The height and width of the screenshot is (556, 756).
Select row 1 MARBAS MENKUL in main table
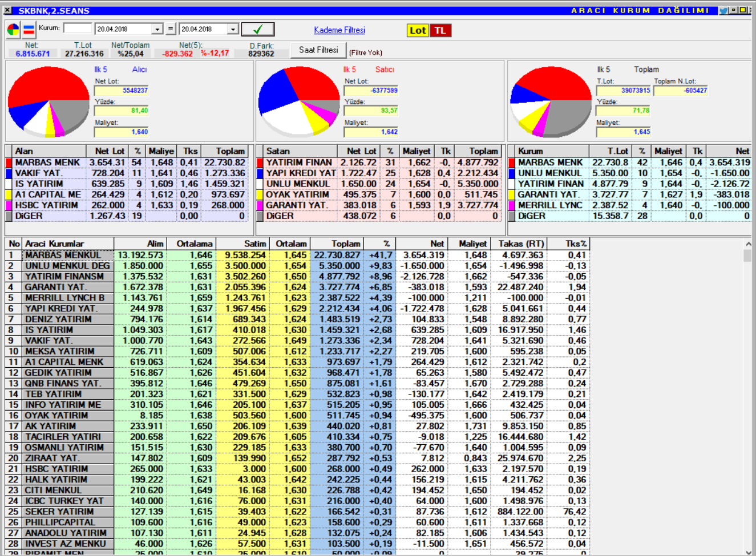coord(297,255)
